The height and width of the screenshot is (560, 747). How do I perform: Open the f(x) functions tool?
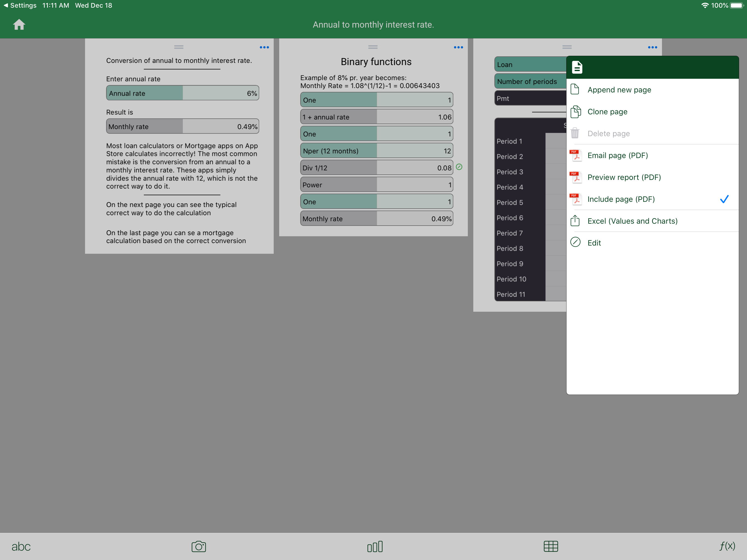pos(727,546)
